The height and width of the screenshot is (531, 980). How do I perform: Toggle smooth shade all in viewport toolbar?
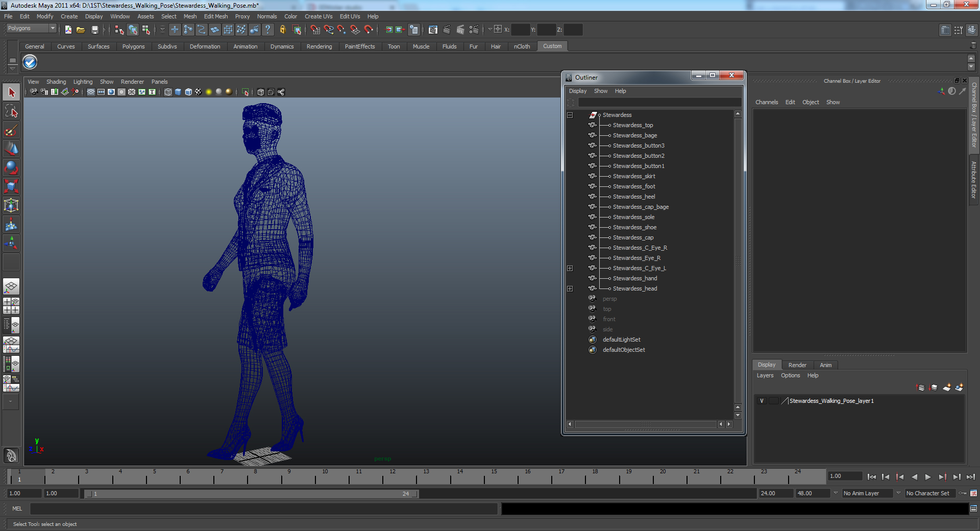178,92
